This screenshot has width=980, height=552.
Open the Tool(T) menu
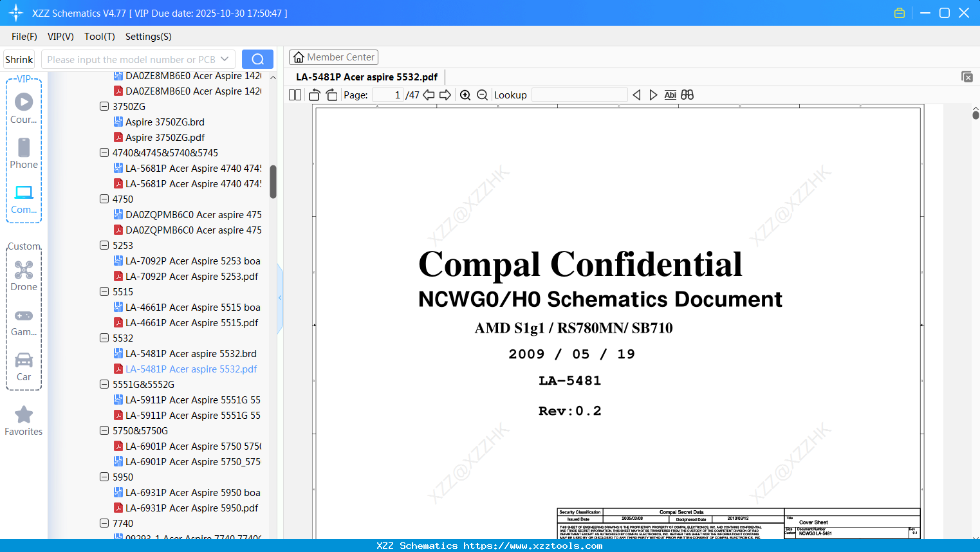pyautogui.click(x=100, y=37)
